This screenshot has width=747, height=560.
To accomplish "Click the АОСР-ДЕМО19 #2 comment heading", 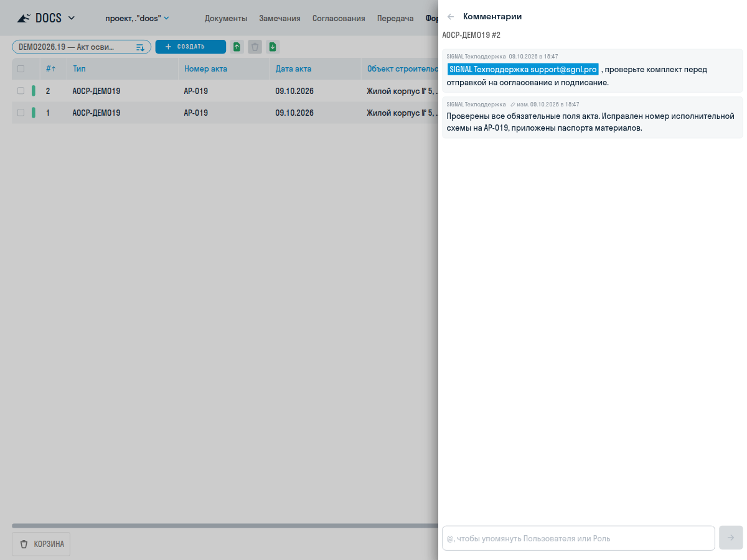I will (x=471, y=35).
